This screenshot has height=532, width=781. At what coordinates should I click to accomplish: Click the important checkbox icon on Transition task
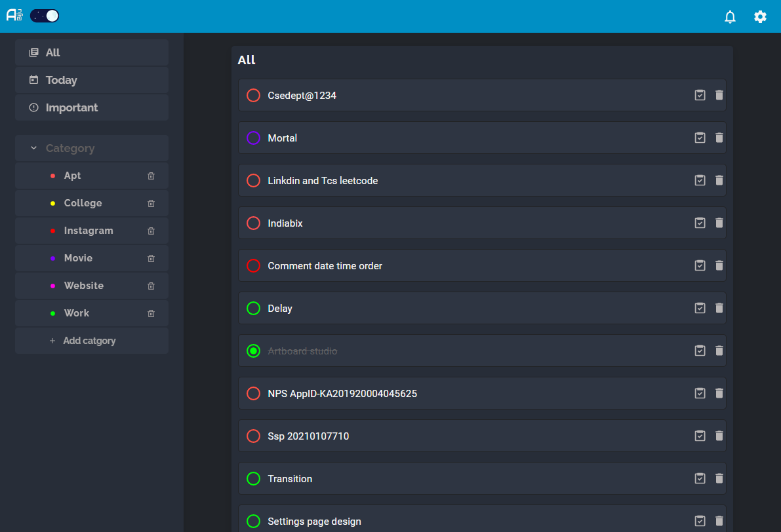point(700,478)
